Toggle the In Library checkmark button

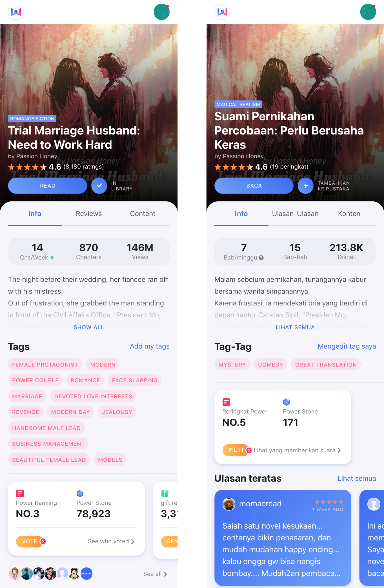[x=99, y=186]
